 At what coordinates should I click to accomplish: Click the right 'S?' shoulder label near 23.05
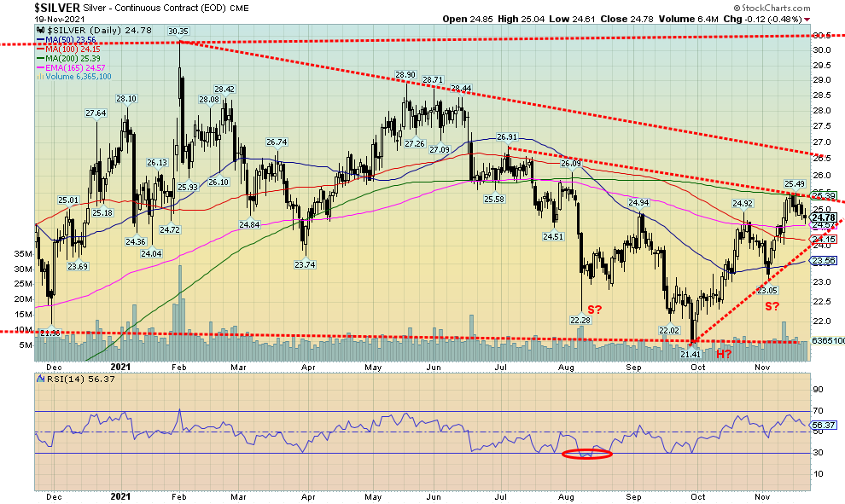click(772, 306)
